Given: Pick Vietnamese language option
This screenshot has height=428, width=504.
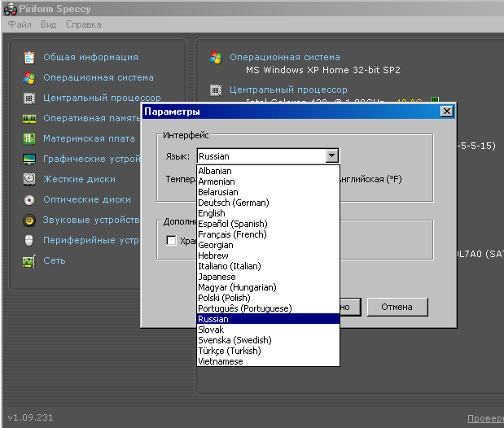Looking at the screenshot, I should pos(268,361).
